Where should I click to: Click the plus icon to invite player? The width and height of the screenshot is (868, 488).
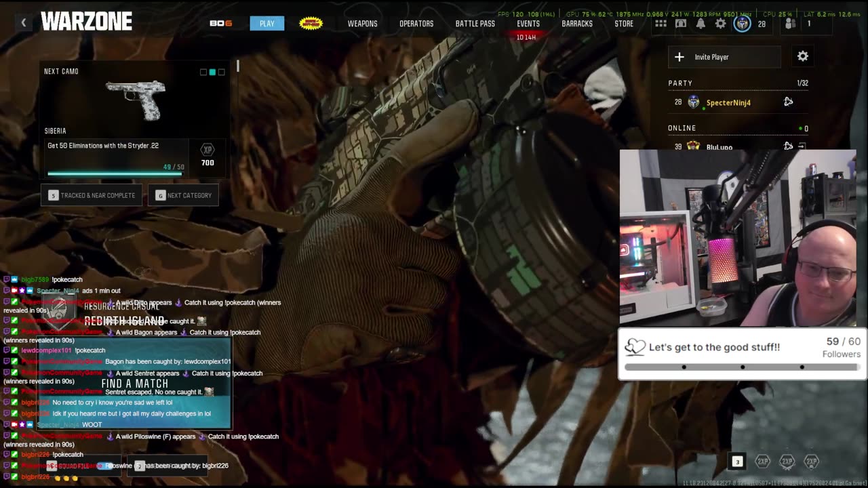[x=679, y=57]
